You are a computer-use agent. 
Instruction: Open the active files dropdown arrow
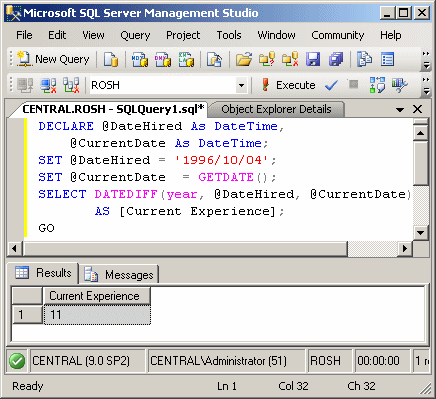pyautogui.click(x=400, y=109)
